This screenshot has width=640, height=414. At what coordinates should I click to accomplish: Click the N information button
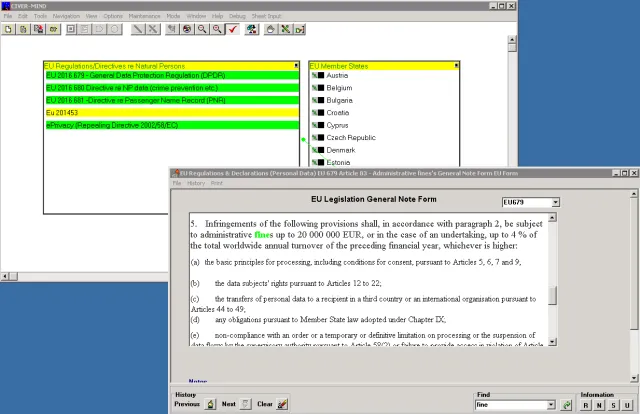[599, 405]
